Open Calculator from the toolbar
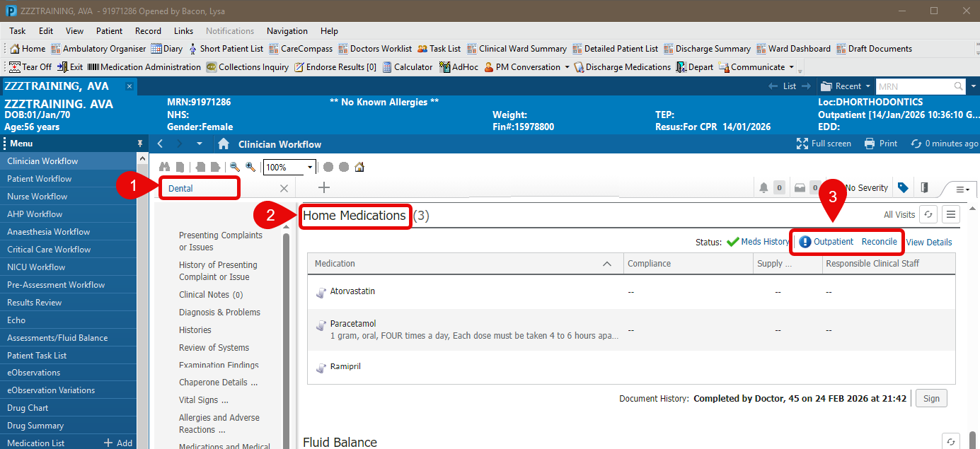 pyautogui.click(x=408, y=67)
